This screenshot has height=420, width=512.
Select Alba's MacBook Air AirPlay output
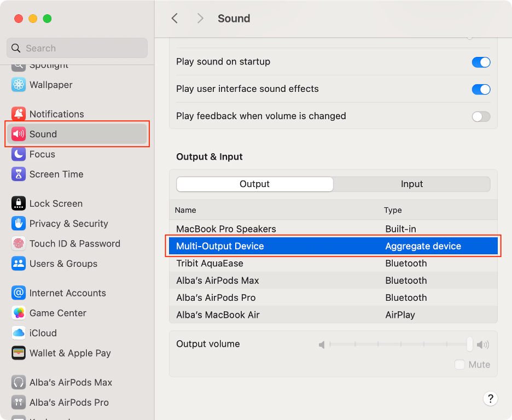(333, 314)
